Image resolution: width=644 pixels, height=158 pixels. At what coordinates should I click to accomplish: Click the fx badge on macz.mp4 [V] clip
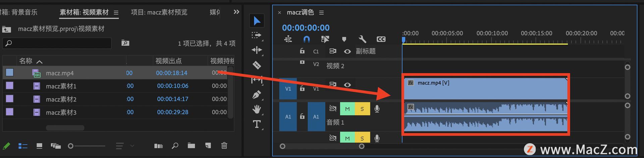coord(411,83)
